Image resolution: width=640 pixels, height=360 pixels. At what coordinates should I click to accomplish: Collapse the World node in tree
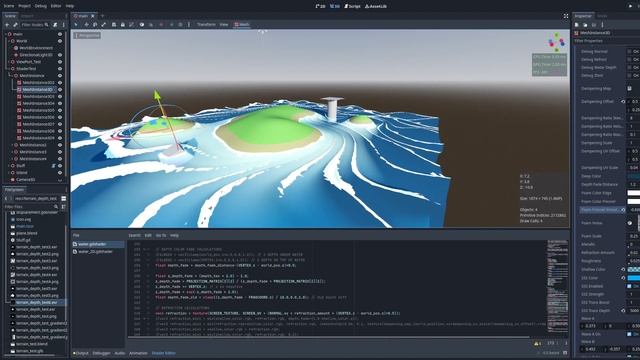click(x=9, y=41)
